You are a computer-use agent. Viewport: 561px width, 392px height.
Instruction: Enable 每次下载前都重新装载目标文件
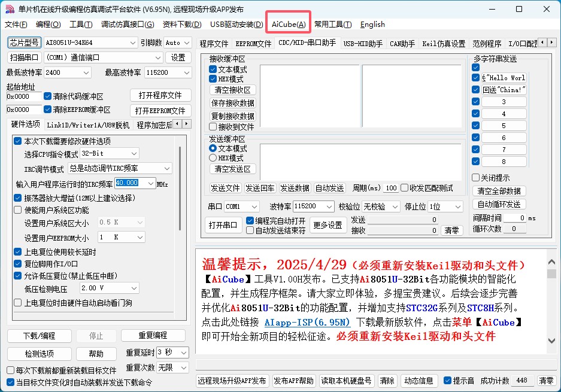click(11, 370)
